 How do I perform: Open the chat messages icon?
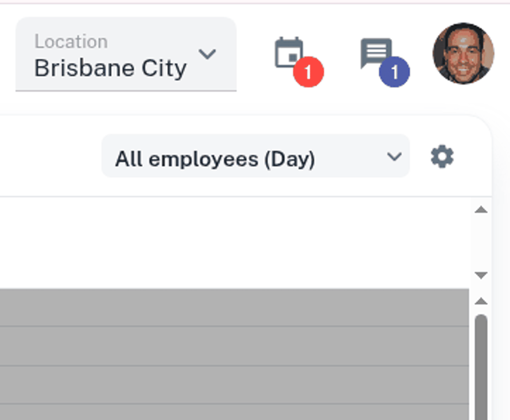[376, 52]
